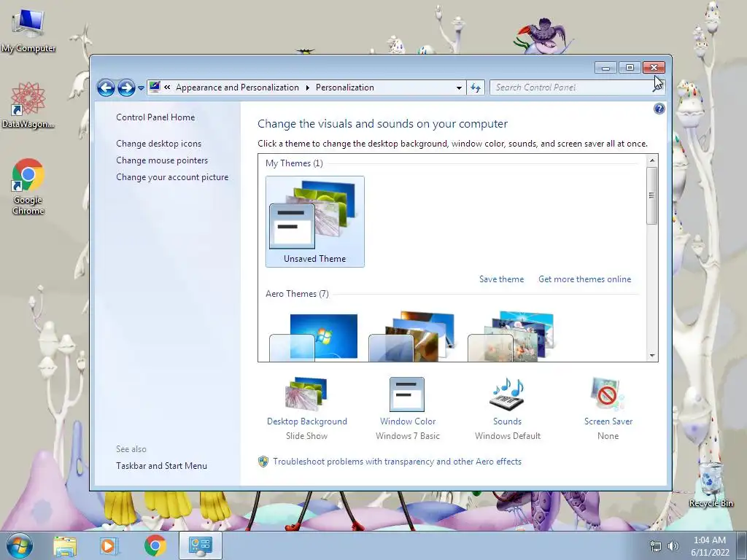Click the refresh button beside address bar
The height and width of the screenshot is (560, 747).
[x=476, y=87]
